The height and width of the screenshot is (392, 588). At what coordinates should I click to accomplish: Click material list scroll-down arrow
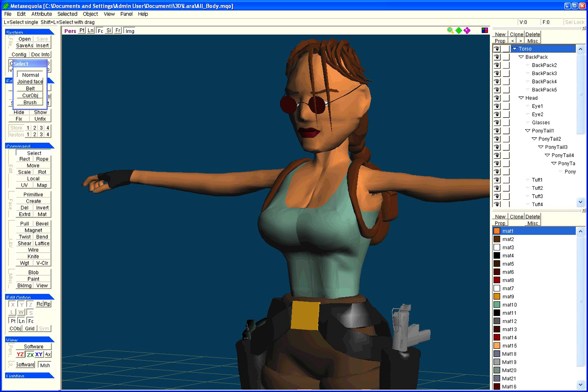click(x=581, y=384)
